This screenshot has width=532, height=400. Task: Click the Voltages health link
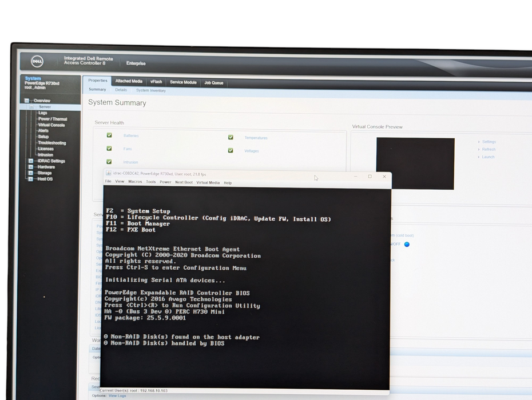(x=251, y=151)
